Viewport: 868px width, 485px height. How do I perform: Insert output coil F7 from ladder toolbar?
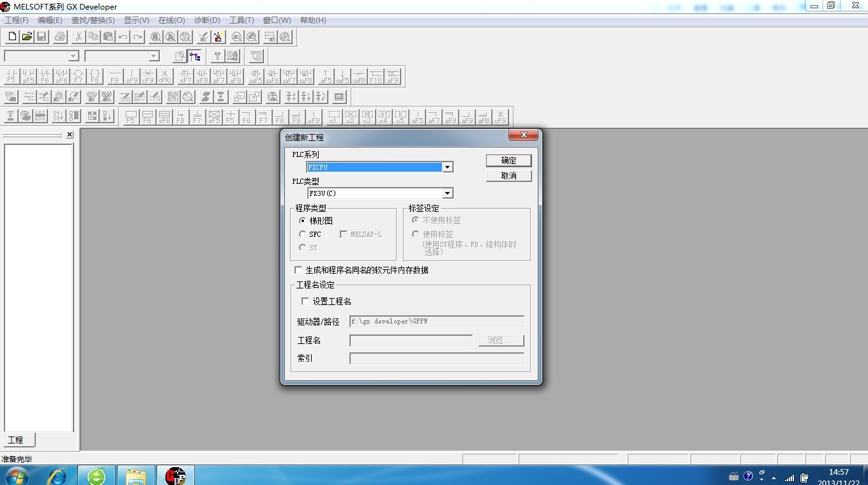pyautogui.click(x=78, y=77)
